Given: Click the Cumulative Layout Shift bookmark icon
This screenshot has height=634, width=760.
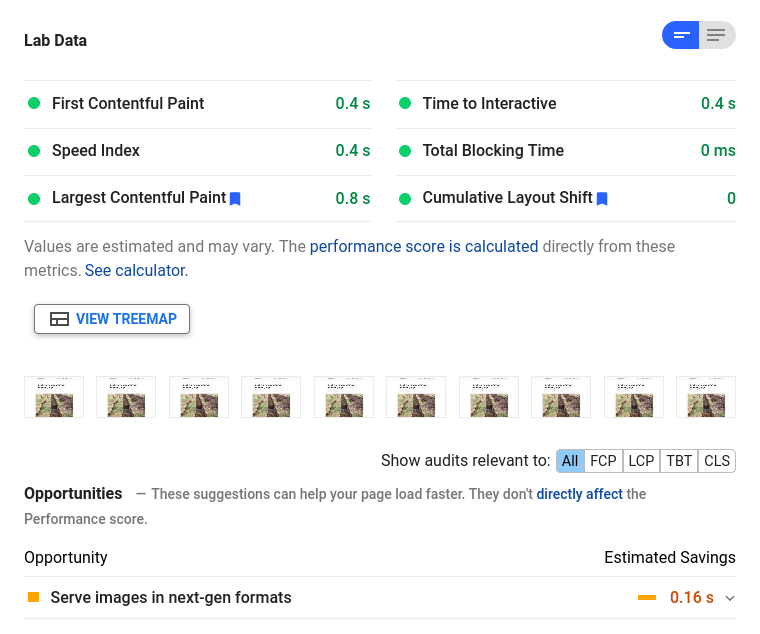Looking at the screenshot, I should pyautogui.click(x=602, y=199).
